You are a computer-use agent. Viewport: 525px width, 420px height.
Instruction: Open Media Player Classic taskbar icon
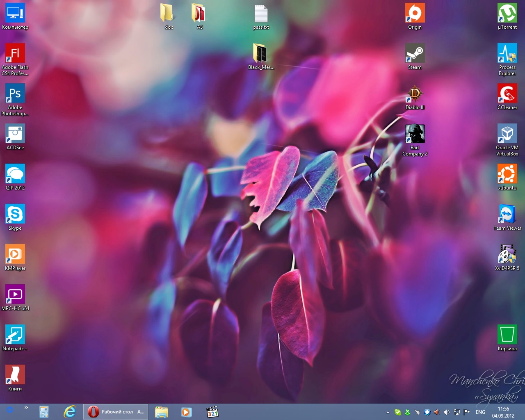click(x=212, y=412)
